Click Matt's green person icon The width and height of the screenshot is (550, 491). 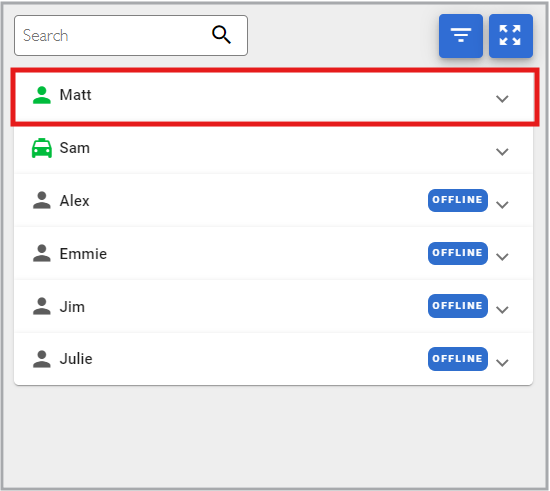pos(42,95)
